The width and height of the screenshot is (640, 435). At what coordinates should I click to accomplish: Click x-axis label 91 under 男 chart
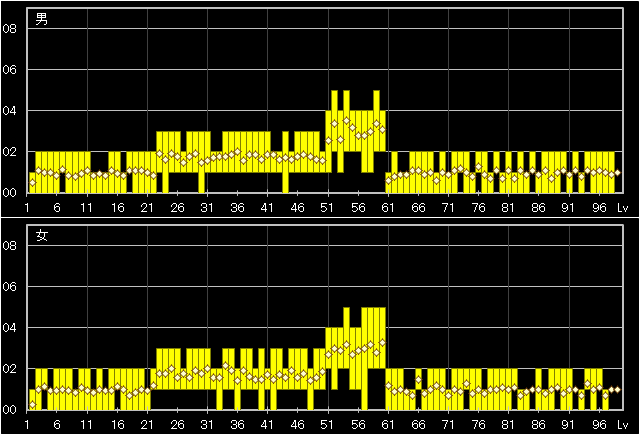[x=568, y=208]
